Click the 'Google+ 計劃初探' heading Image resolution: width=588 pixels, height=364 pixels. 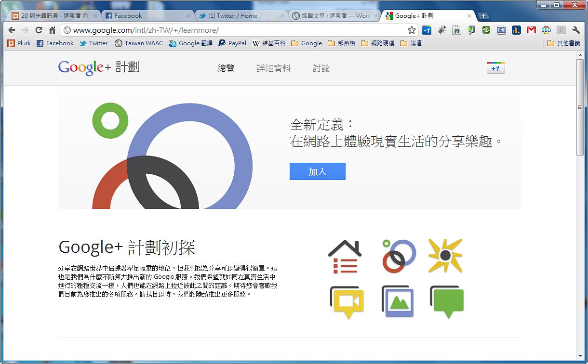(x=127, y=247)
